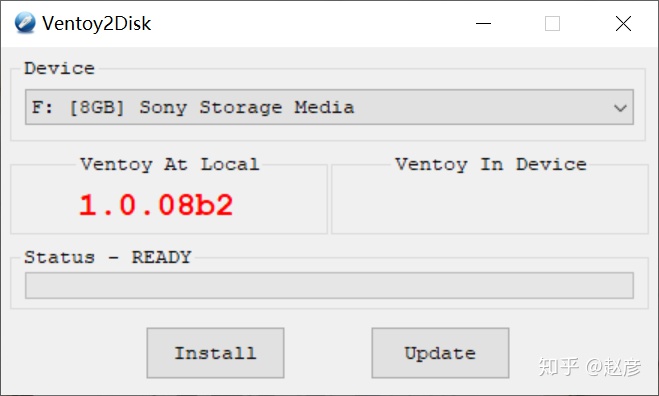Close the Ventoy2Disk window

coord(623,24)
